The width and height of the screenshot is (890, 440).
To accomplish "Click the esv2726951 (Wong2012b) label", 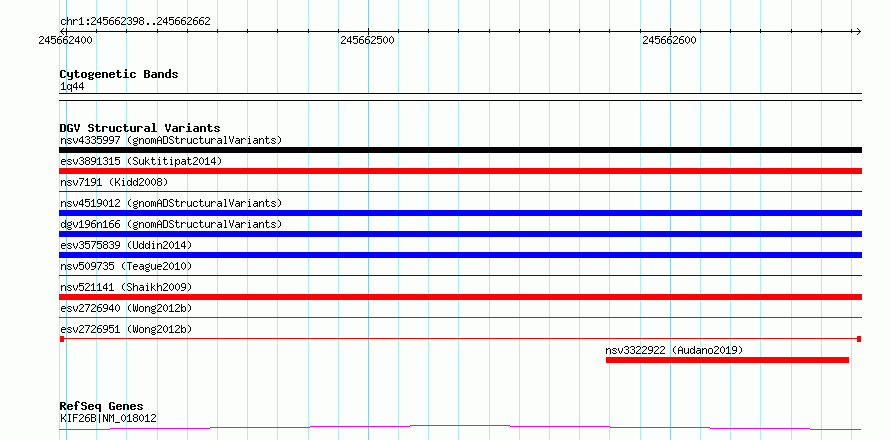I will pos(126,329).
